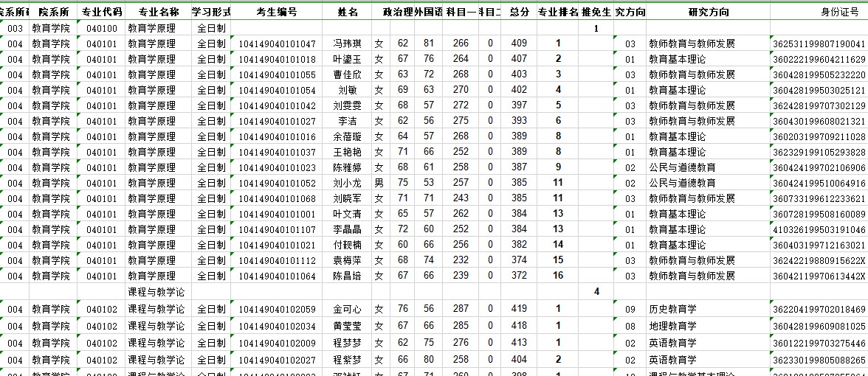This screenshot has width=868, height=376.
Task: Select the 040100 major code cell
Action: [x=101, y=29]
